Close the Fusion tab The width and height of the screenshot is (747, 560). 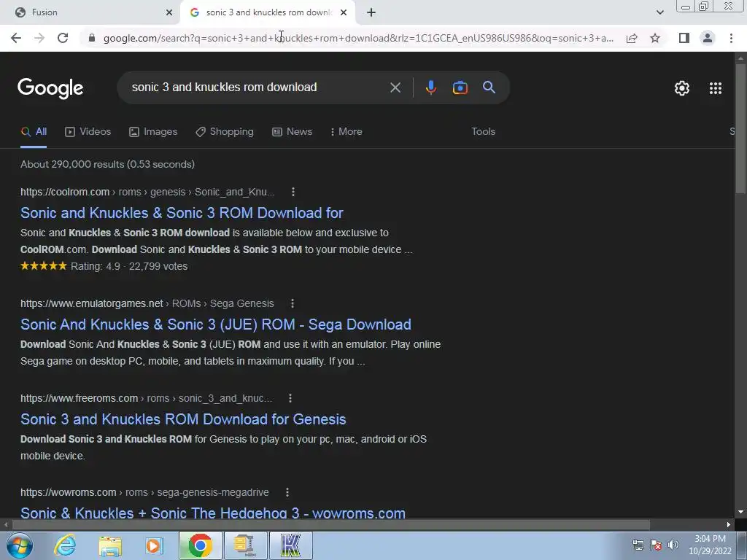(x=169, y=12)
